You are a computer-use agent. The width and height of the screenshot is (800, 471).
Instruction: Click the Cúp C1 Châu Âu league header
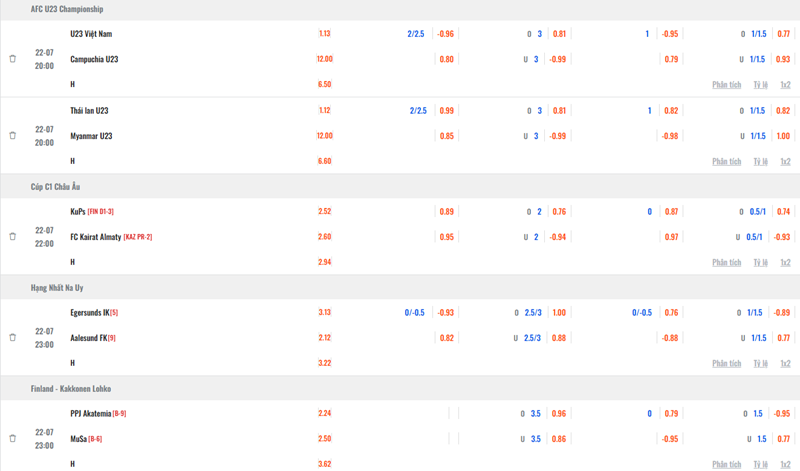coord(59,186)
